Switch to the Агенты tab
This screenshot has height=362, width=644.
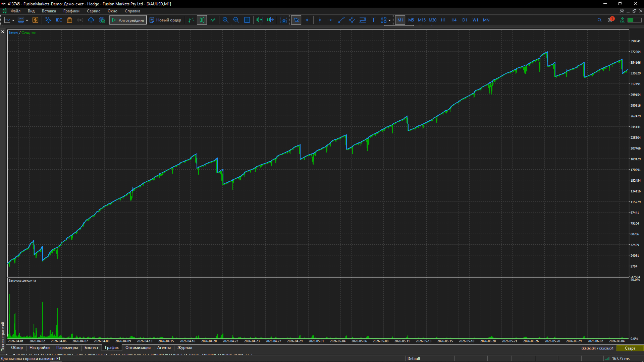164,348
